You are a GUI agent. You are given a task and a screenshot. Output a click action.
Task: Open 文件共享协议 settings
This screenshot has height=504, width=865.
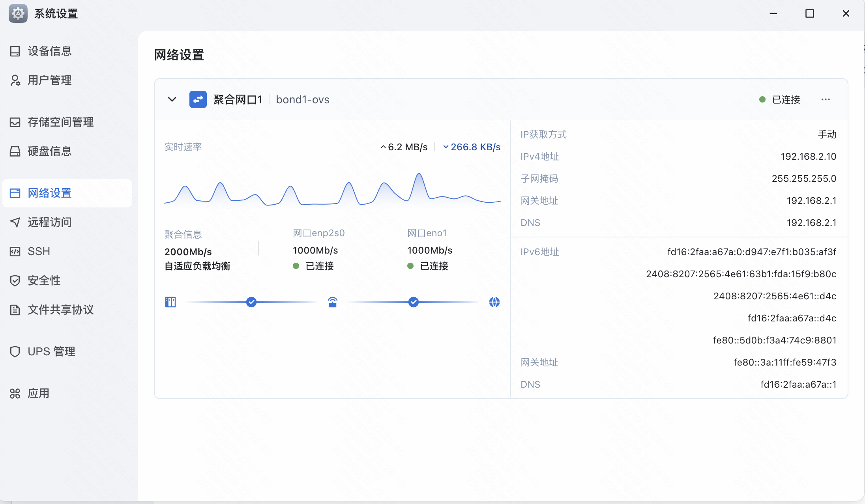tap(67, 310)
